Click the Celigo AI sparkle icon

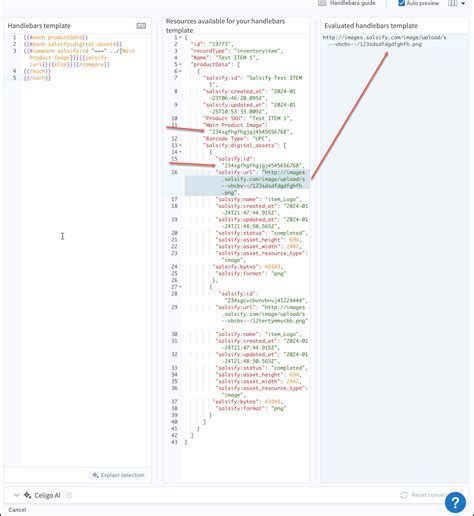(x=28, y=495)
